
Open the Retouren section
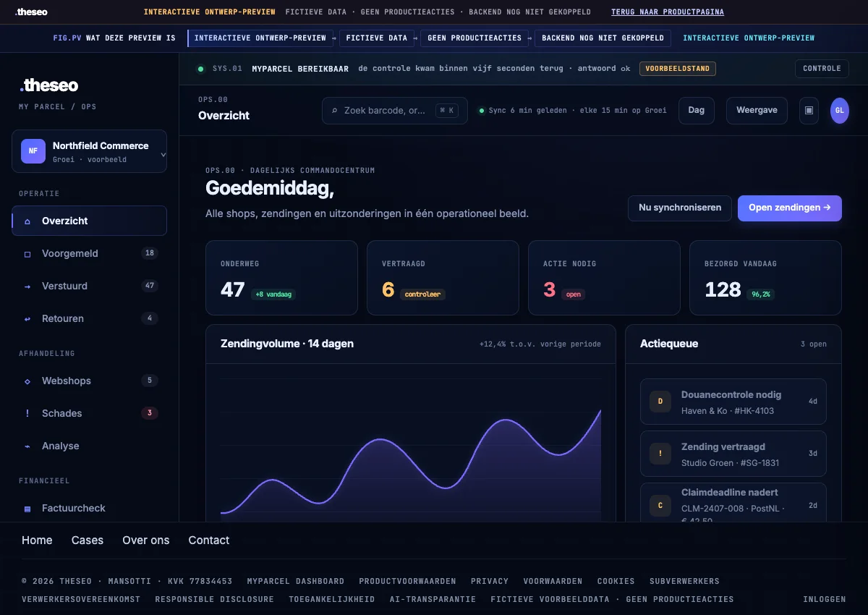coord(90,319)
